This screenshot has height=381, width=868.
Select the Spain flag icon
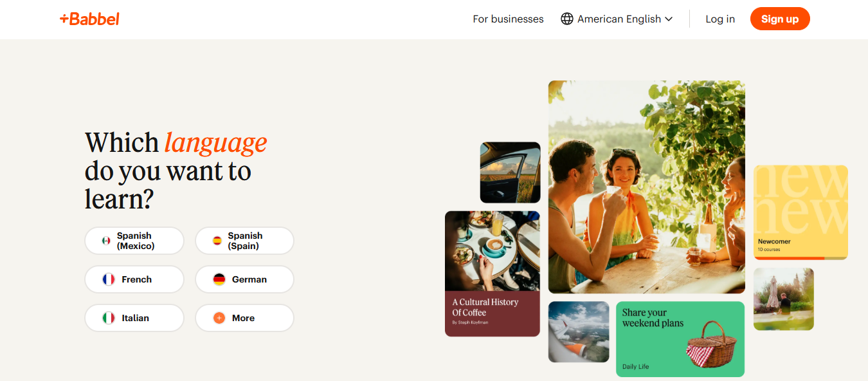point(217,241)
